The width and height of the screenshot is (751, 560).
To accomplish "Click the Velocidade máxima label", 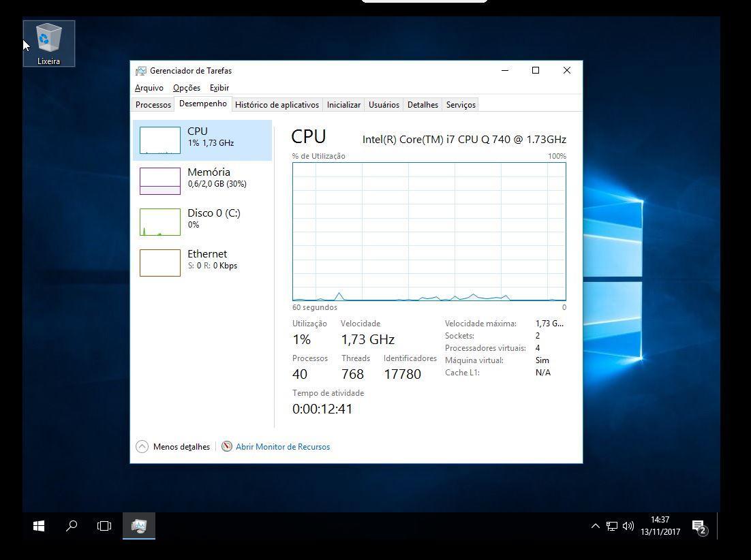I will click(480, 324).
